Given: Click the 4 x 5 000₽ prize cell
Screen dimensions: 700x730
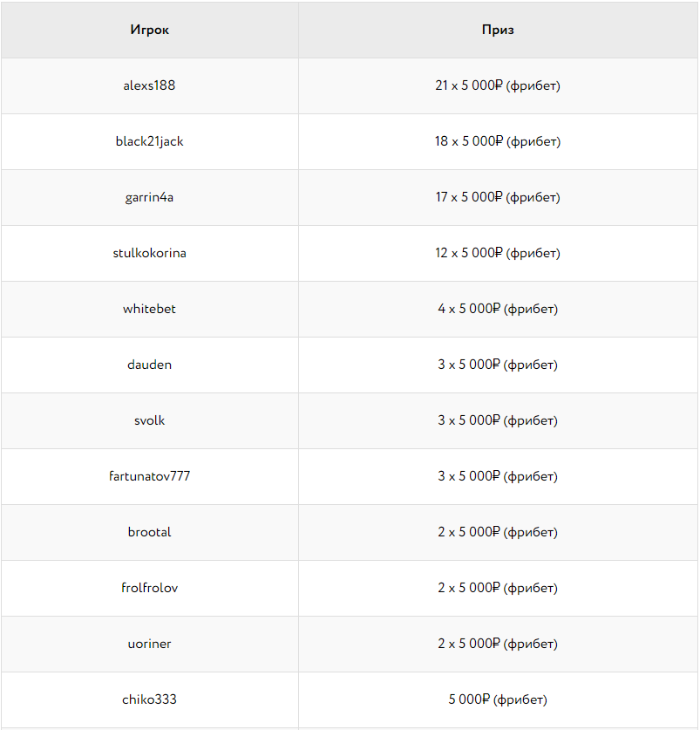Looking at the screenshot, I should 498,309.
